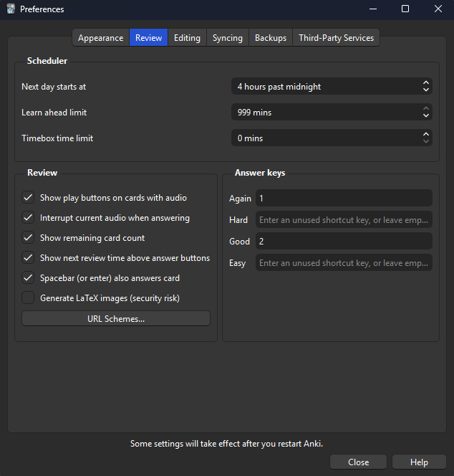Image resolution: width=454 pixels, height=476 pixels.
Task: Click the 'Next day starts at' label
Action: click(x=54, y=87)
